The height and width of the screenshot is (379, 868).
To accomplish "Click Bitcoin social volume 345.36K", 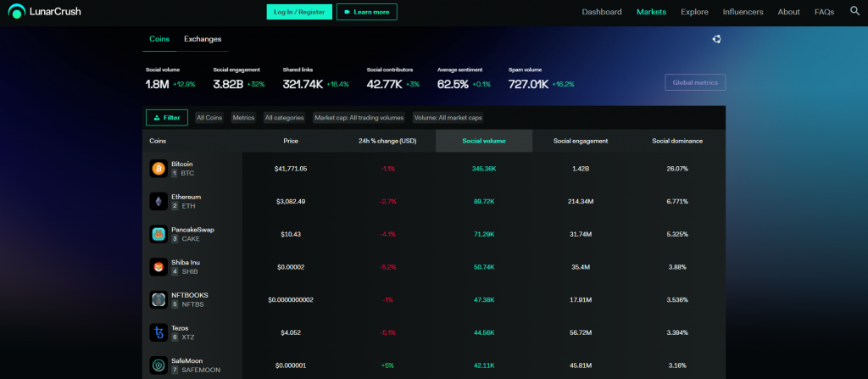I will point(484,169).
